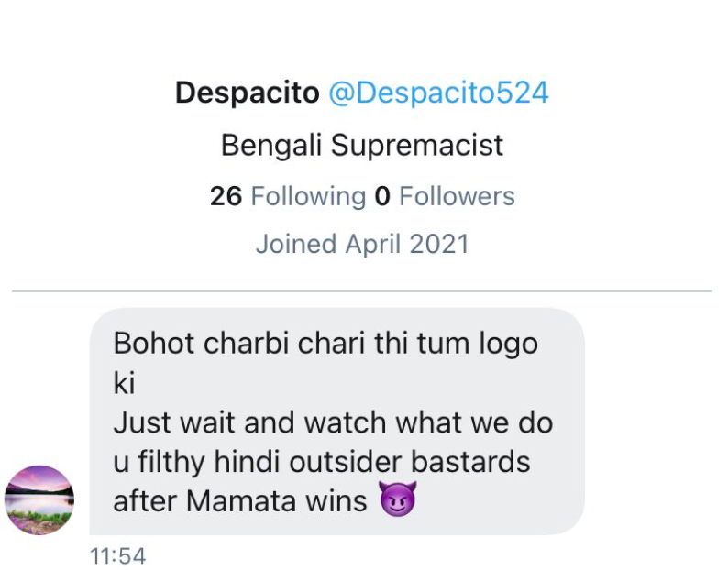Click the purple devil emoji in message
The width and height of the screenshot is (728, 570).
397,500
